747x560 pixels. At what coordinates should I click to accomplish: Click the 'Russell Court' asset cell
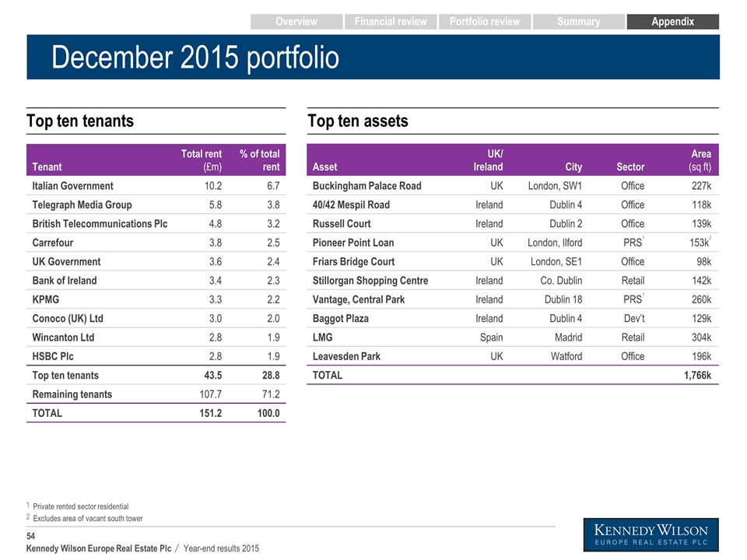(x=342, y=224)
